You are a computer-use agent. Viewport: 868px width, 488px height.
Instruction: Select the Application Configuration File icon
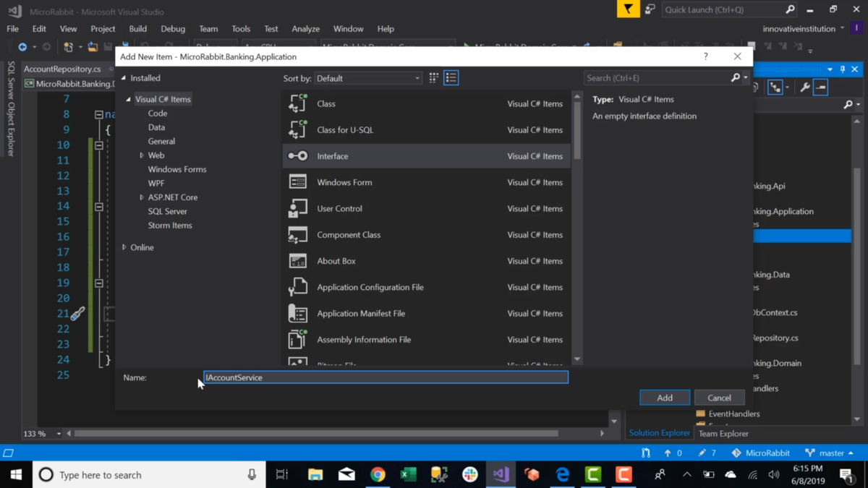pyautogui.click(x=297, y=287)
